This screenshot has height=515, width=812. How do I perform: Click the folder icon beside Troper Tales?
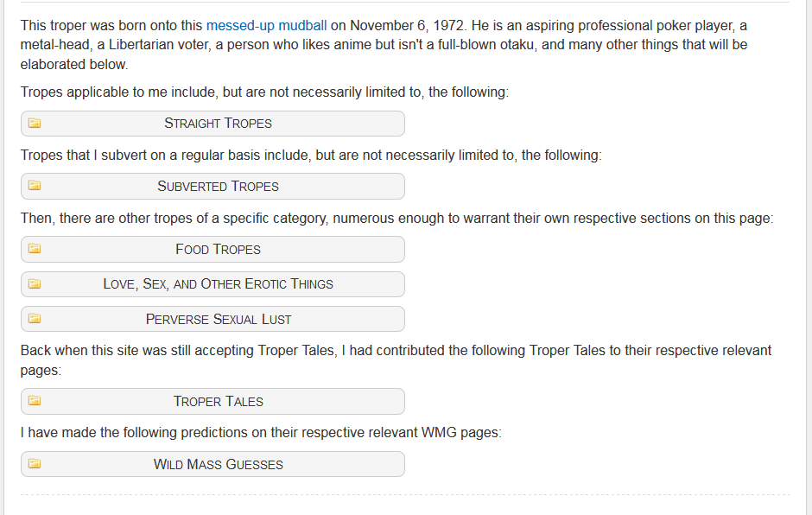click(x=35, y=400)
